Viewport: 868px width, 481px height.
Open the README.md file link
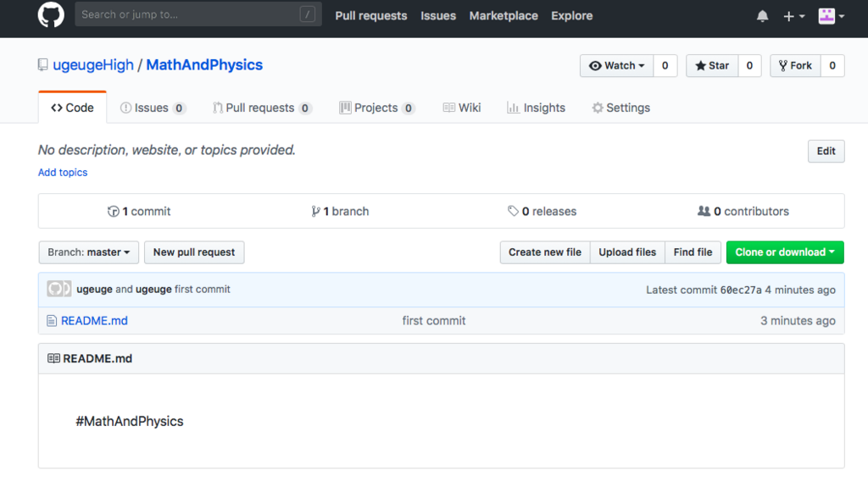pos(94,321)
